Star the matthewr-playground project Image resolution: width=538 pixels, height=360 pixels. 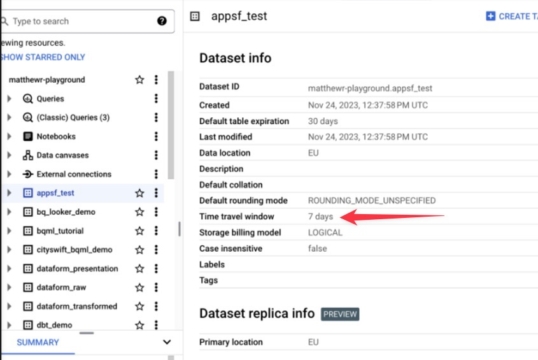click(x=139, y=80)
